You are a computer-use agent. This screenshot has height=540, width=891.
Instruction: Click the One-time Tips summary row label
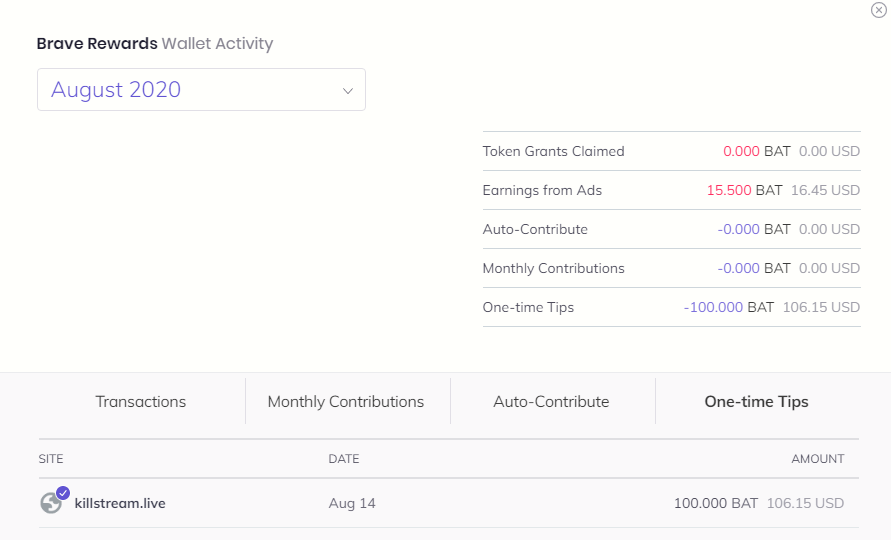[x=528, y=308]
